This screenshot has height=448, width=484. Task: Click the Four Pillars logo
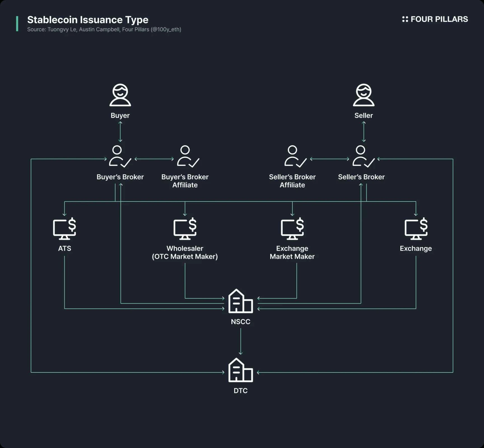coord(435,19)
